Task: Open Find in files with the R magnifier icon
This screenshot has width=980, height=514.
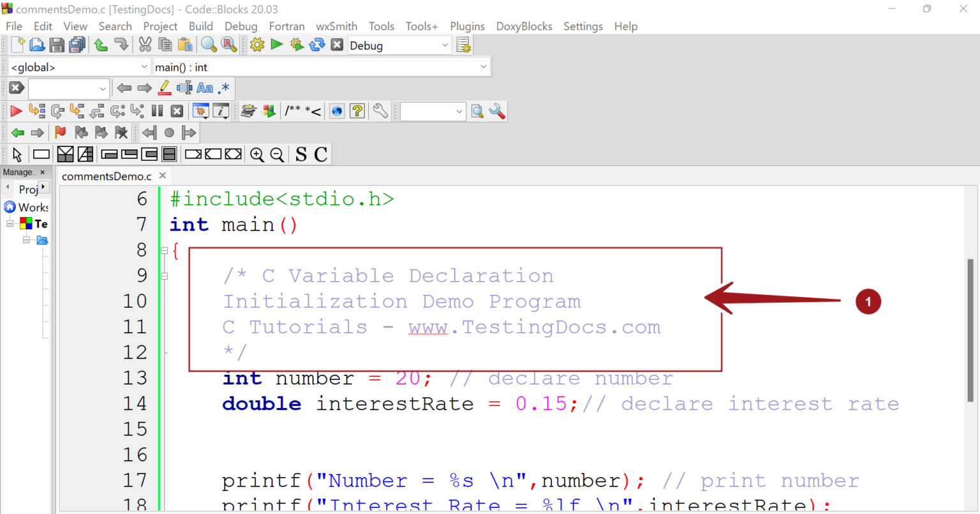Action: [228, 45]
